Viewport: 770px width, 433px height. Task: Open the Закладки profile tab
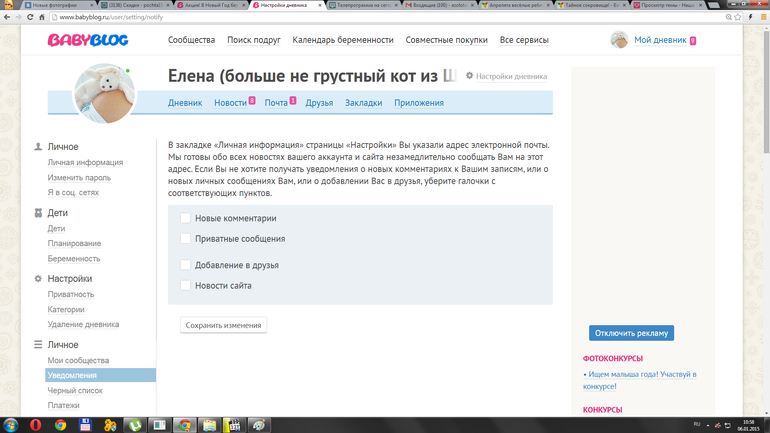click(363, 103)
